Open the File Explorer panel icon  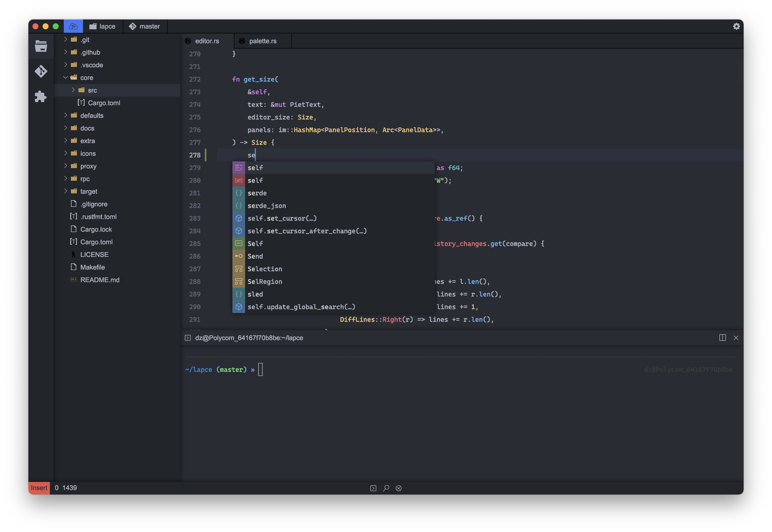point(41,46)
